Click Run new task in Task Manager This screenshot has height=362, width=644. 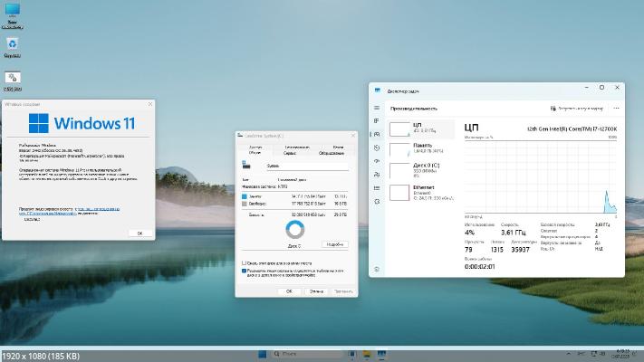[577, 109]
